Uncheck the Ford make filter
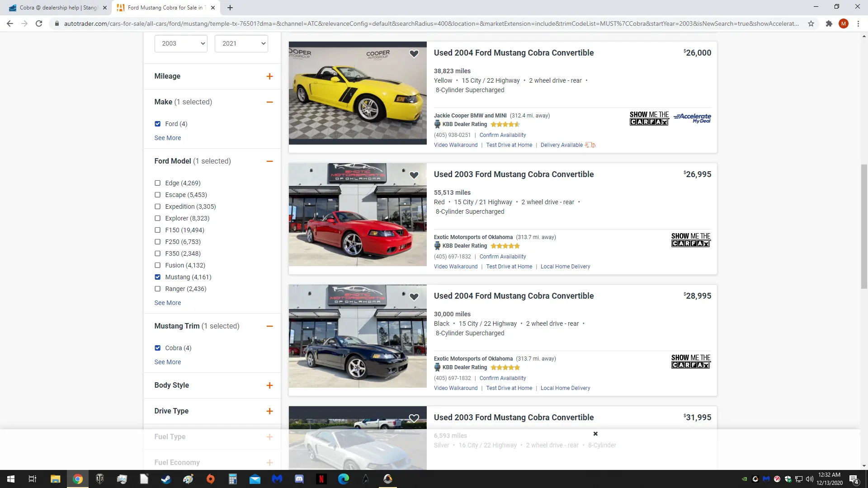Image resolution: width=868 pixels, height=488 pixels. tap(157, 124)
